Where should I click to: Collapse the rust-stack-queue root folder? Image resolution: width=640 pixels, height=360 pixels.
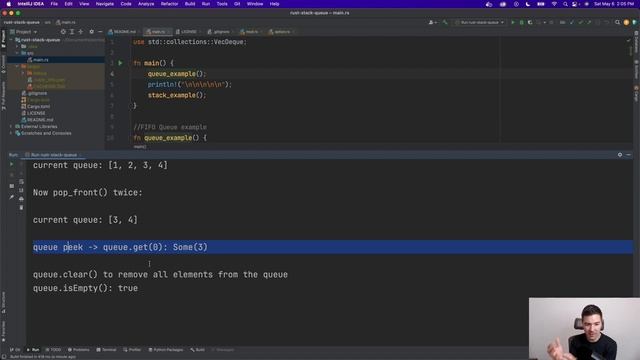click(x=11, y=40)
